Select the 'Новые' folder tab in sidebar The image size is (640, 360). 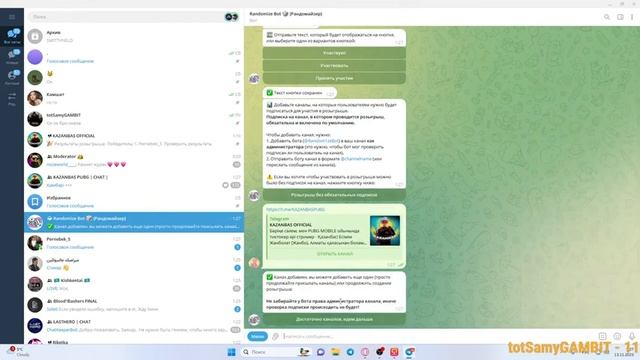click(x=12, y=57)
